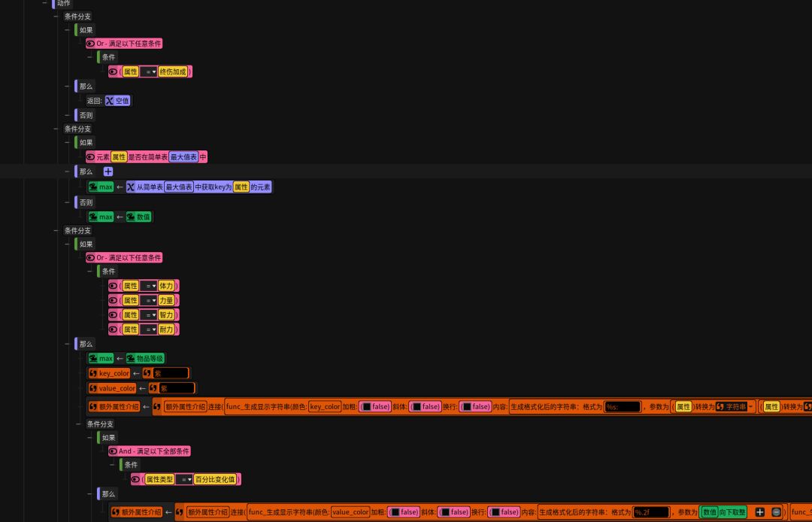This screenshot has height=522, width=812.
Task: Select the 数值 向下取整 parameter block
Action: pos(723,512)
